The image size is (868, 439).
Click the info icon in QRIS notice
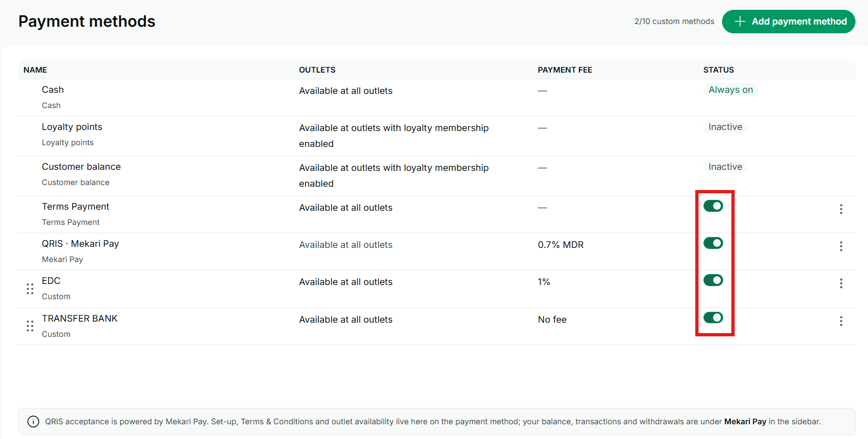pos(33,422)
